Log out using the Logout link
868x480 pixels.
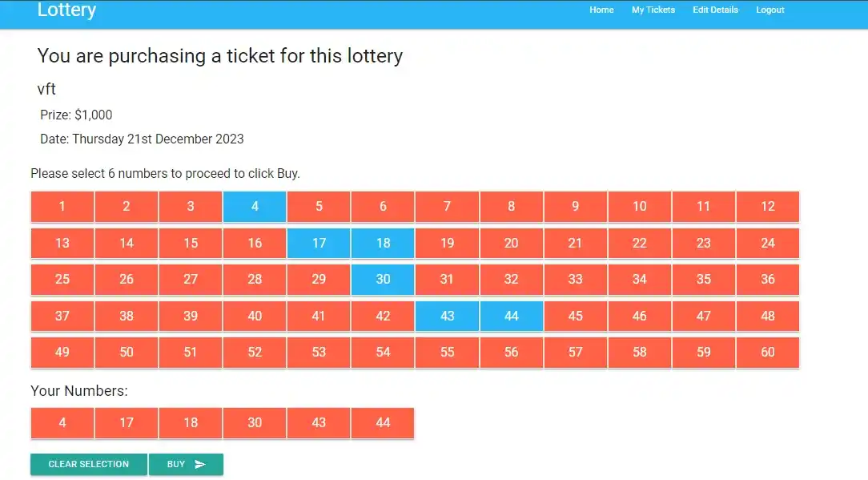770,10
